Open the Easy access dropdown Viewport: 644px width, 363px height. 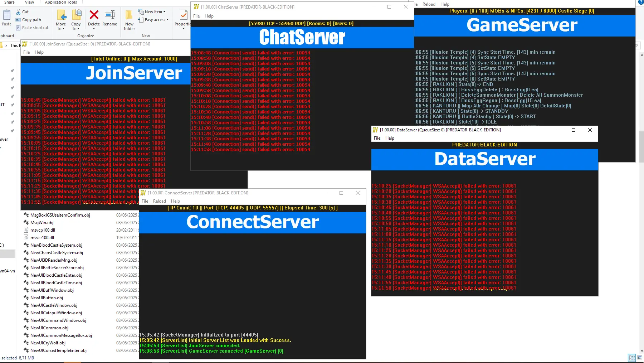[153, 20]
